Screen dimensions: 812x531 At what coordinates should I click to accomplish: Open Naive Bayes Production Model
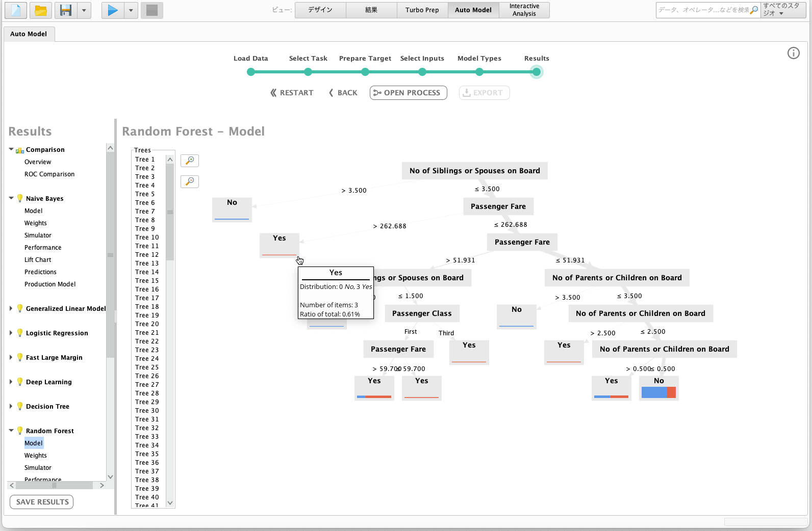(50, 284)
